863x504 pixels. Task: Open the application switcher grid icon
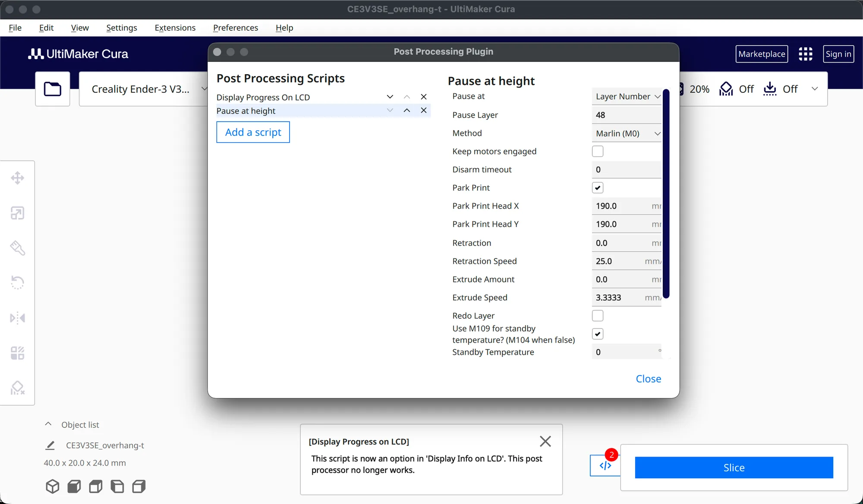coord(805,54)
